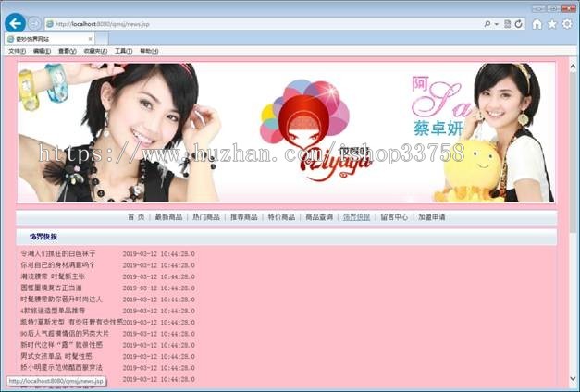Viewport: 580px width, 392px height.
Task: Open news 圆框墨镜复古正当道
Action: coord(51,288)
